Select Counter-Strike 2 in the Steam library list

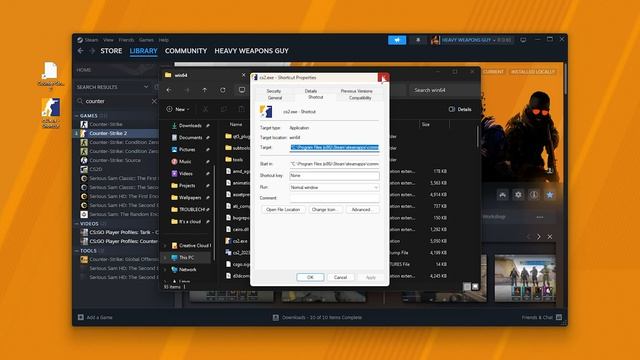[116, 133]
